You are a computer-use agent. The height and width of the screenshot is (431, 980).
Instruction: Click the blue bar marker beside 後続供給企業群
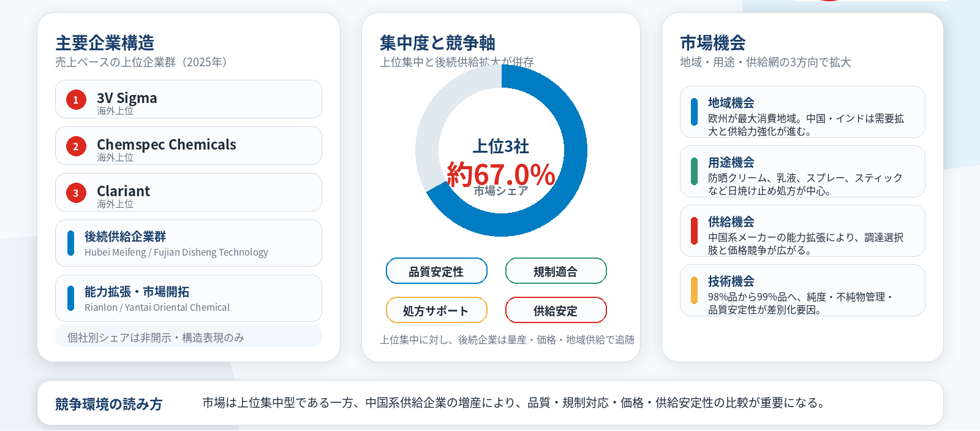71,243
